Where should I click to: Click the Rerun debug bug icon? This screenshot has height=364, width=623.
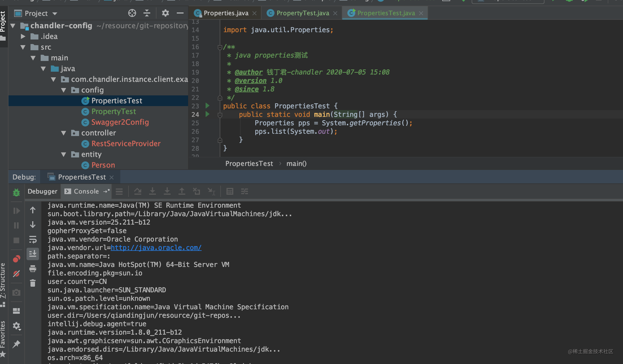click(16, 192)
